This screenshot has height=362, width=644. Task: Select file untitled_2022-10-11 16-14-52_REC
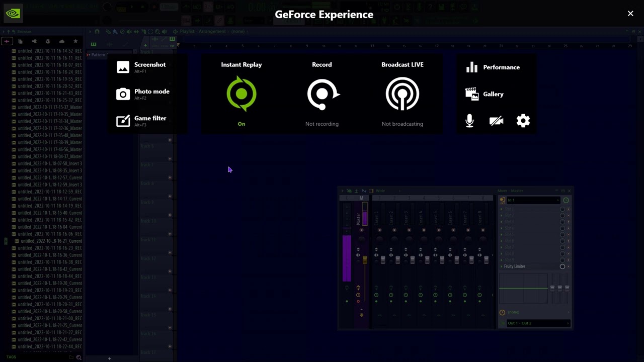click(x=47, y=51)
